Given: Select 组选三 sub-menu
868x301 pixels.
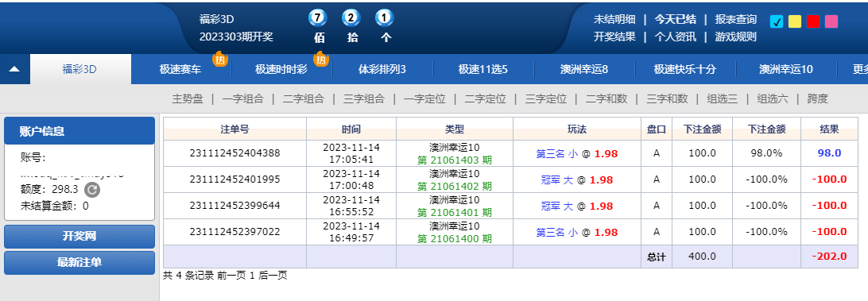Looking at the screenshot, I should coord(723,99).
